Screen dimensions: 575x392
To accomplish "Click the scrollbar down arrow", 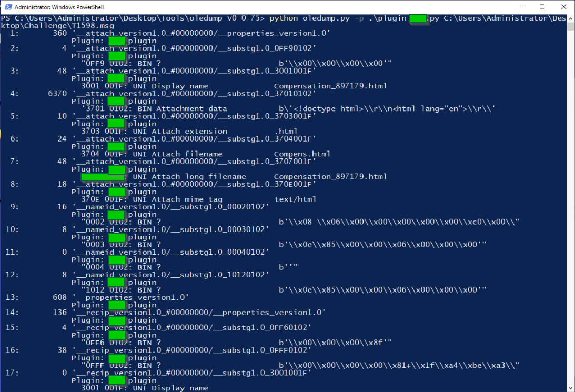I will [571, 388].
